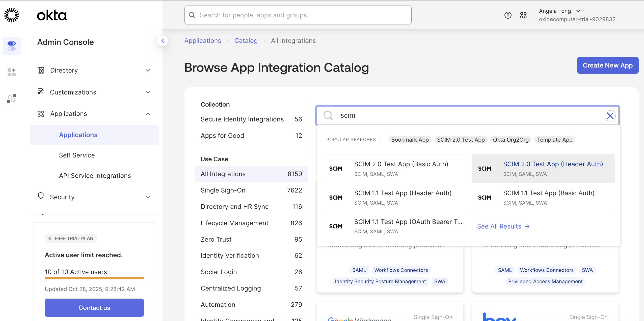644x321 pixels.
Task: Click the Create New App button
Action: click(608, 65)
